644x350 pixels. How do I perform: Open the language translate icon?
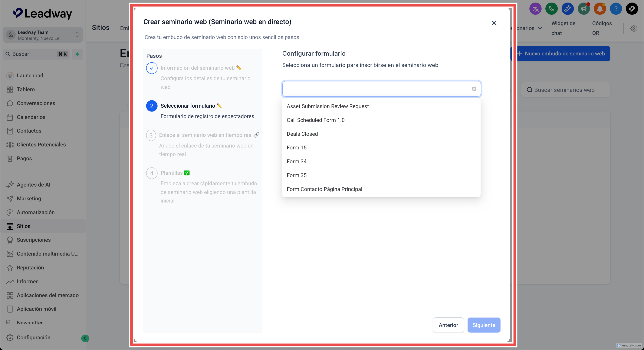click(535, 9)
